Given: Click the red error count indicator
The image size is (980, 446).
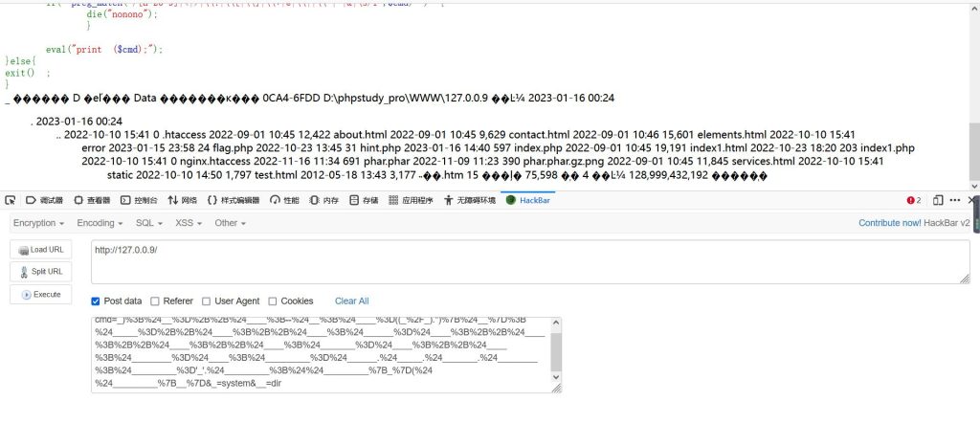Looking at the screenshot, I should (914, 200).
